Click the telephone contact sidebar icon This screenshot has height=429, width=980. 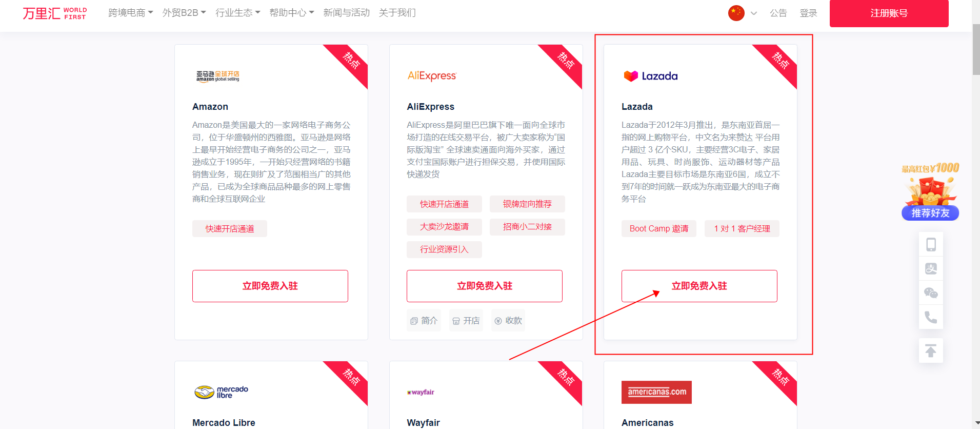point(931,317)
